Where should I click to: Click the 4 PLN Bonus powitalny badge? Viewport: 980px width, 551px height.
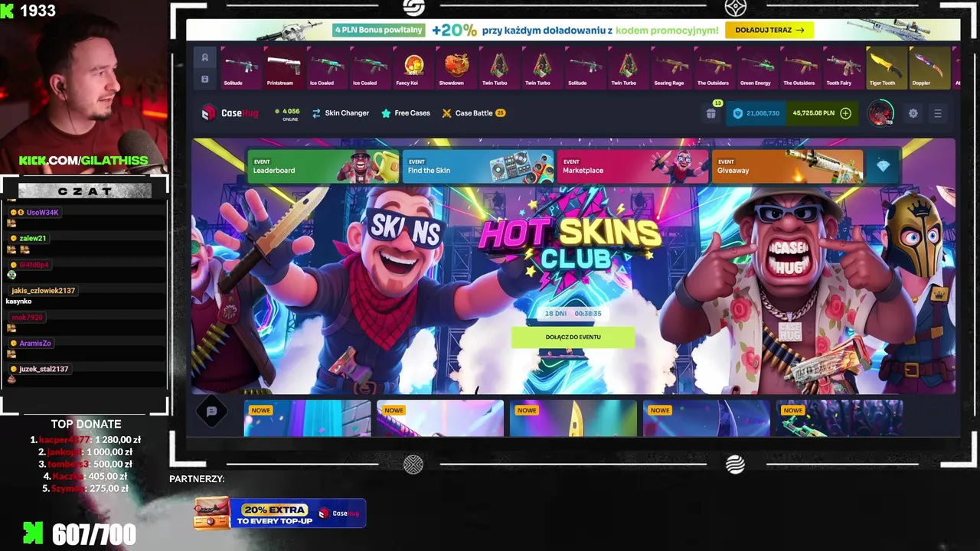tap(378, 30)
